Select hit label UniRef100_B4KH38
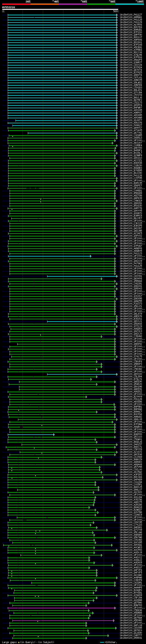Image resolution: width=146 pixels, height=644 pixels. pos(131,163)
